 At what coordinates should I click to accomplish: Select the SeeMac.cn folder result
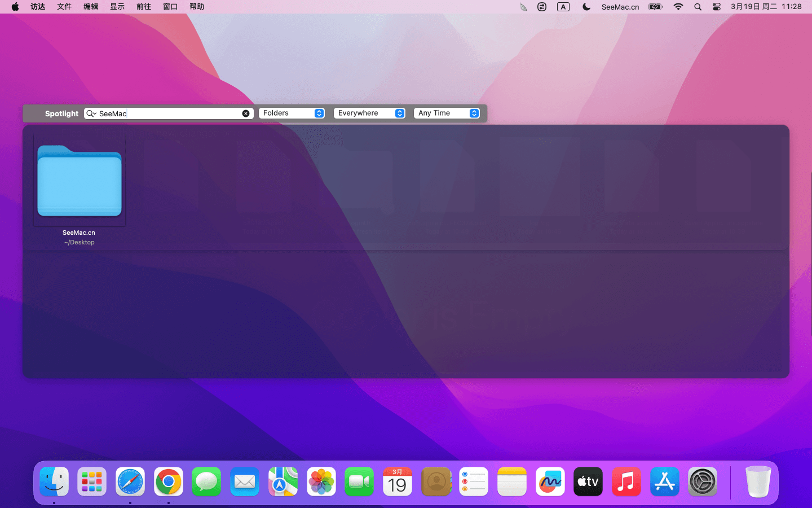coord(80,182)
